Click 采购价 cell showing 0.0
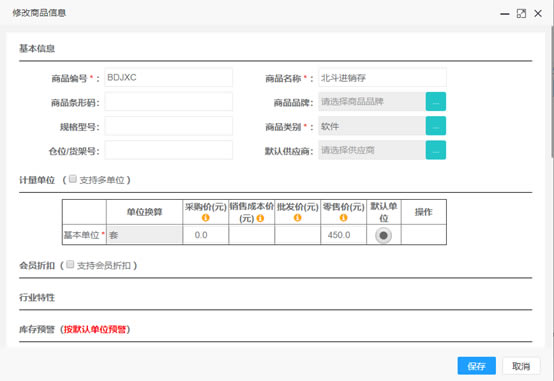Image resolution: width=554 pixels, height=381 pixels. [x=206, y=235]
